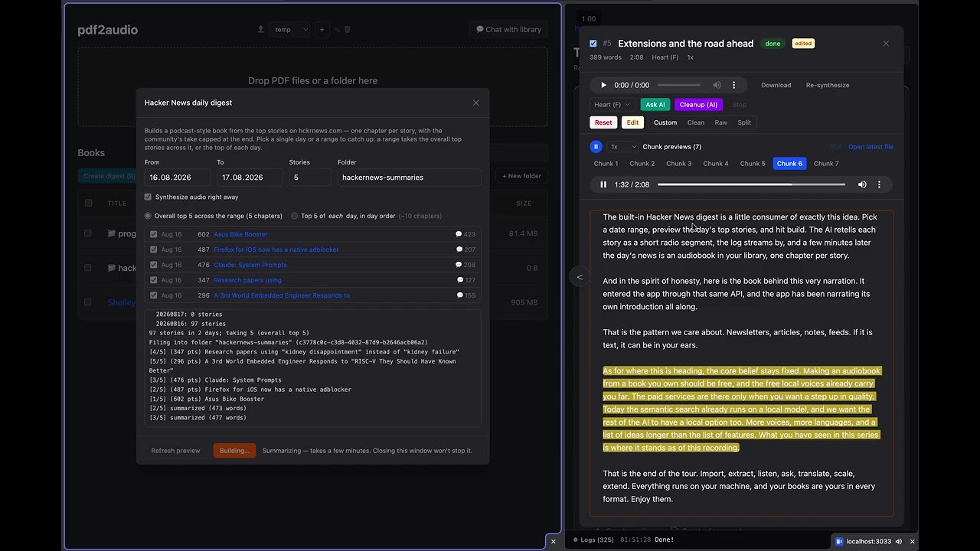Viewport: 980px width, 551px height.
Task: Select Overall top 5 across the range
Action: tap(148, 216)
